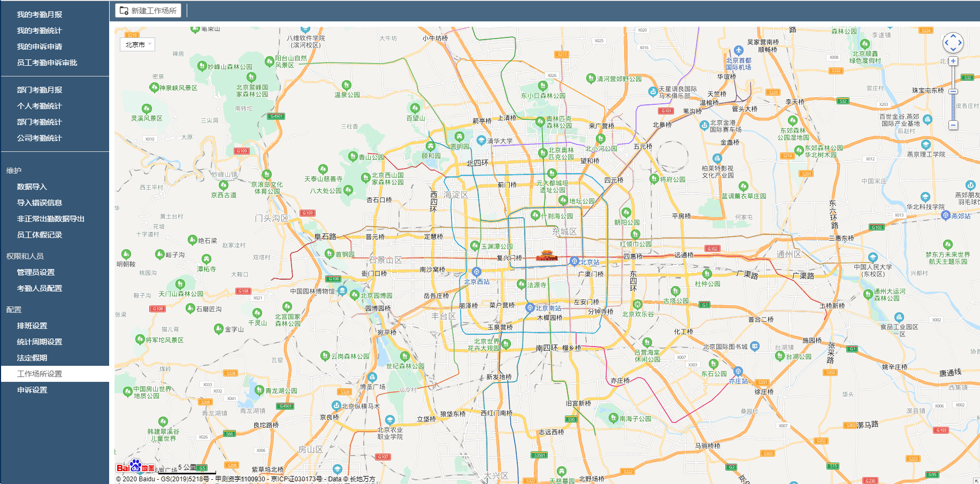Click the 东城区 district label
980x484 pixels.
coord(564,232)
